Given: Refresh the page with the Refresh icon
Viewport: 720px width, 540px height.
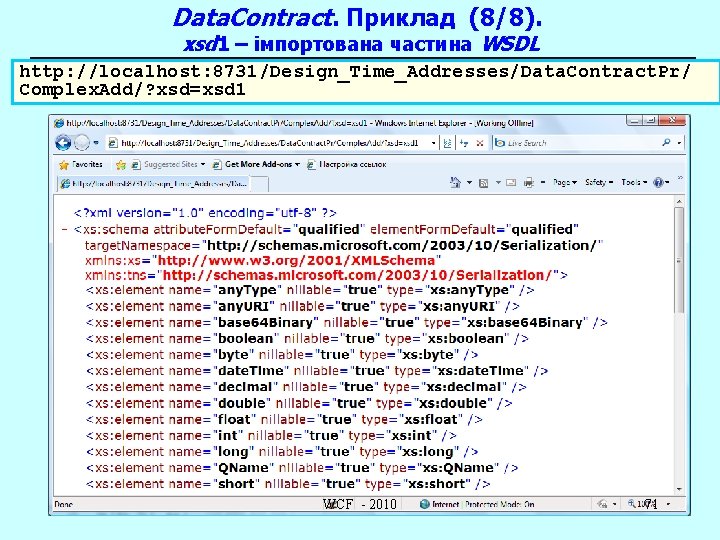Looking at the screenshot, I should pyautogui.click(x=464, y=143).
